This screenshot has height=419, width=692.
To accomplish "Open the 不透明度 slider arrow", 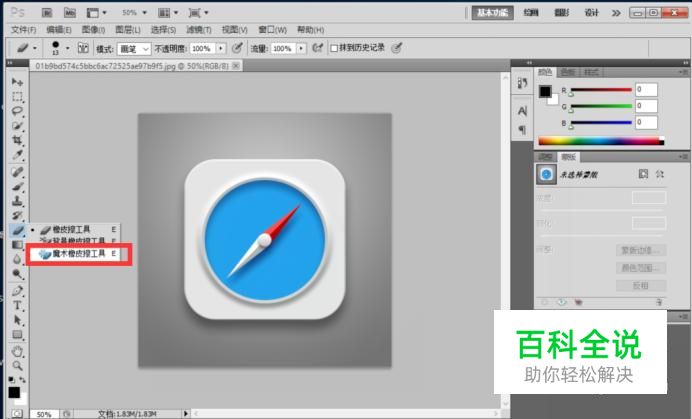I will pyautogui.click(x=221, y=49).
